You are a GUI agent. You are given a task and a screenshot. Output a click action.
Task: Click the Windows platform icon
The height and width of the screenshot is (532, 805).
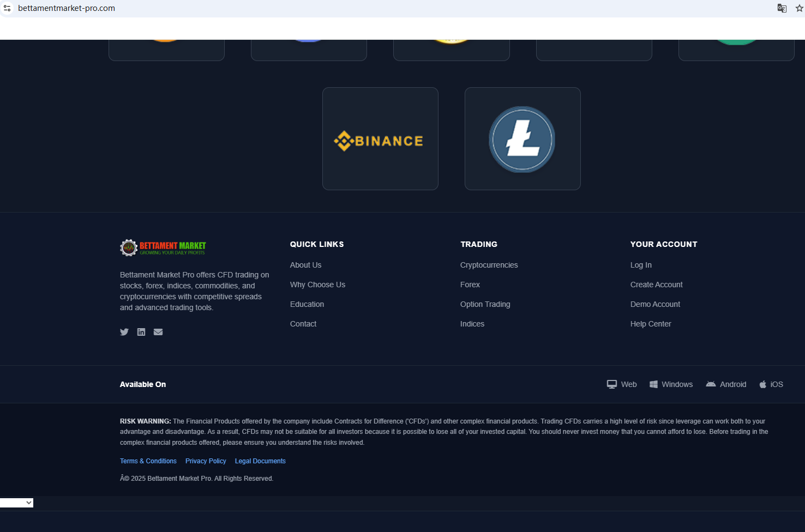(x=653, y=384)
